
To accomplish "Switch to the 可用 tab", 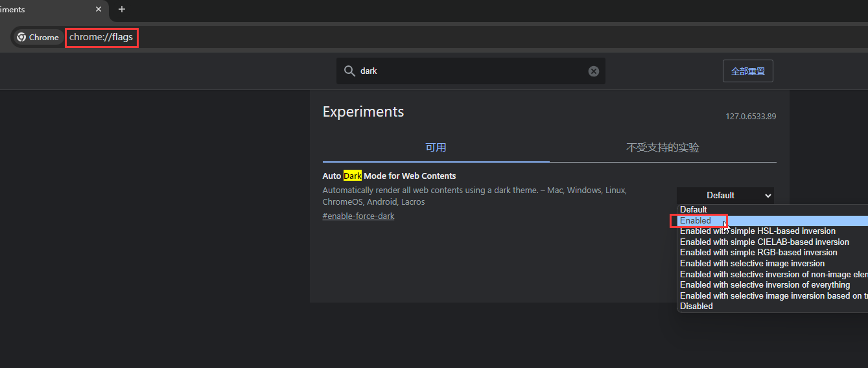I will [436, 148].
